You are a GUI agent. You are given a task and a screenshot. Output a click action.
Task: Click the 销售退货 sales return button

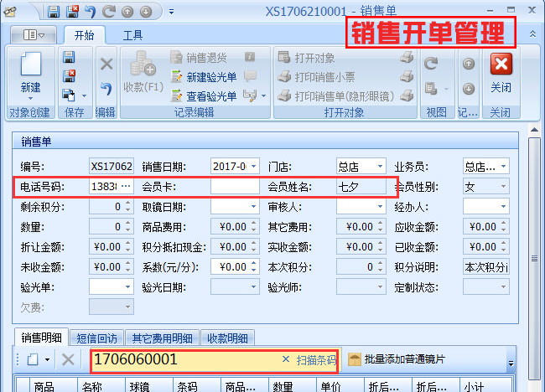[x=199, y=57]
